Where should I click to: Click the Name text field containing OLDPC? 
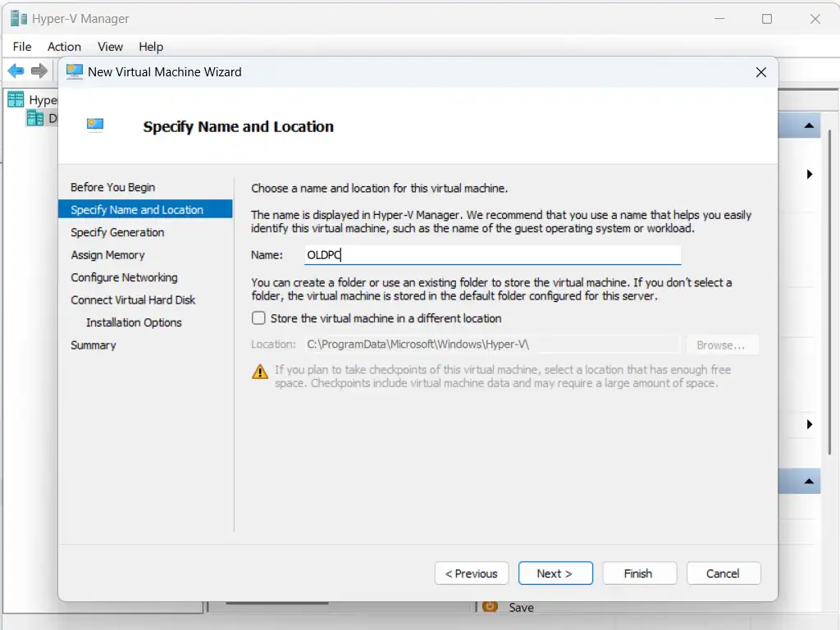pyautogui.click(x=492, y=255)
